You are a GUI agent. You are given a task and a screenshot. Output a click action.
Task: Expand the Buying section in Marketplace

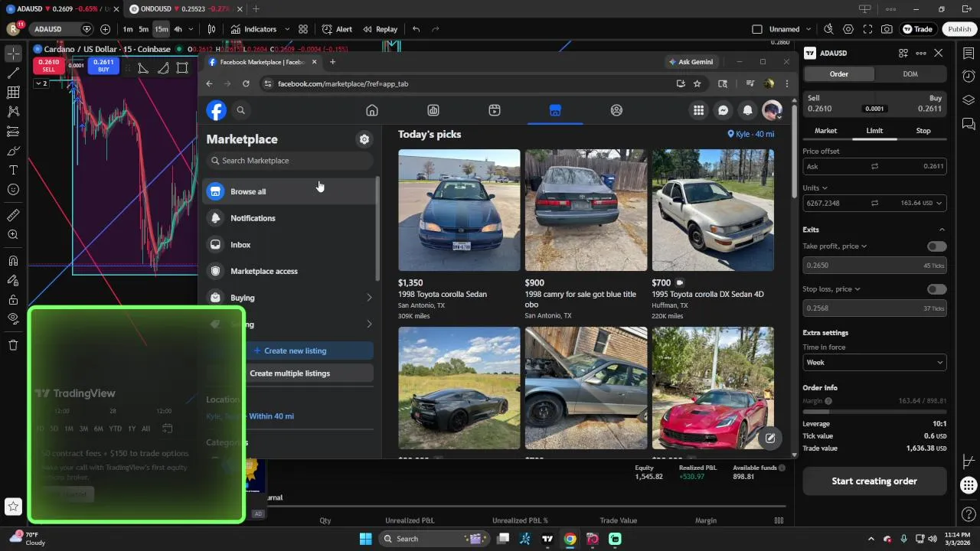[290, 298]
